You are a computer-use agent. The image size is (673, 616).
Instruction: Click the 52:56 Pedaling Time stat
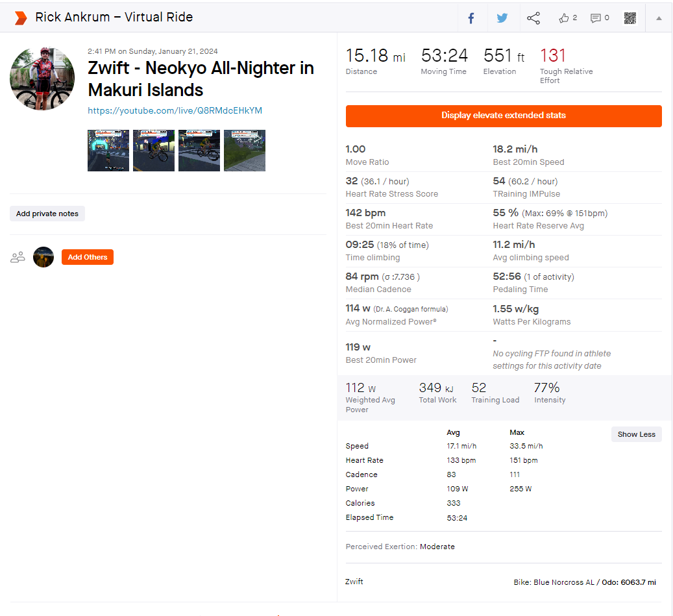coord(533,283)
